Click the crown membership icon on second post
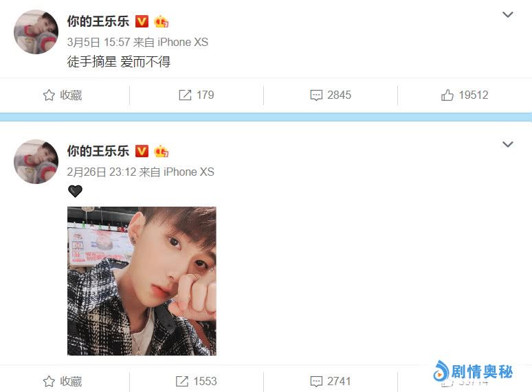Viewport: 532px width, 392px height. pos(161,151)
